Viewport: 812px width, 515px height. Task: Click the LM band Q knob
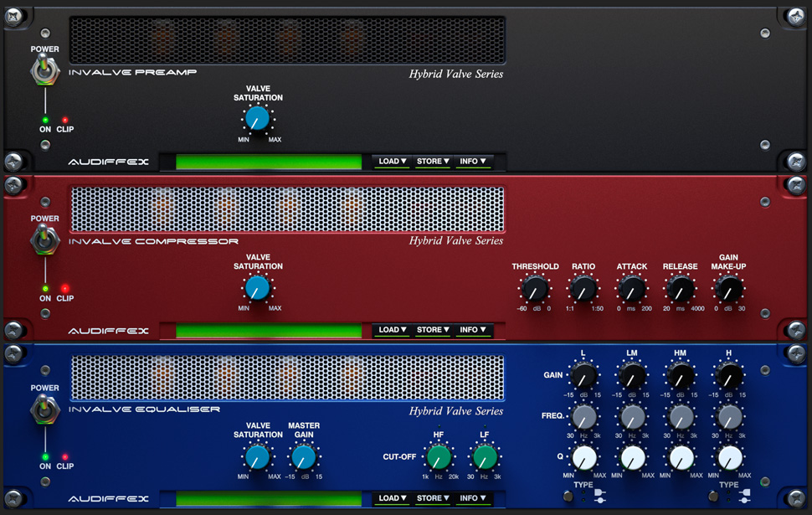tap(632, 458)
